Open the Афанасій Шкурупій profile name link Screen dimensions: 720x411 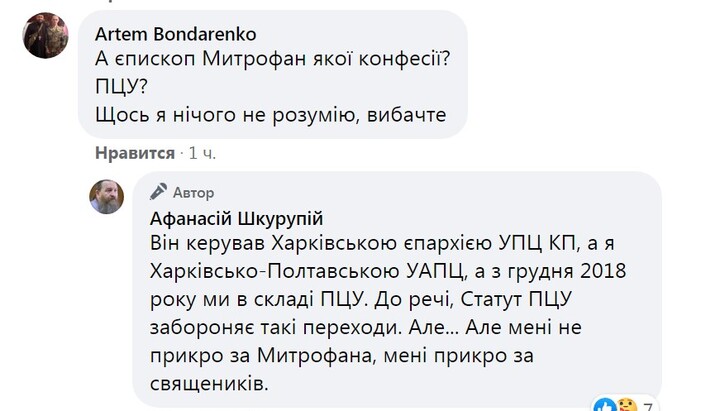237,219
